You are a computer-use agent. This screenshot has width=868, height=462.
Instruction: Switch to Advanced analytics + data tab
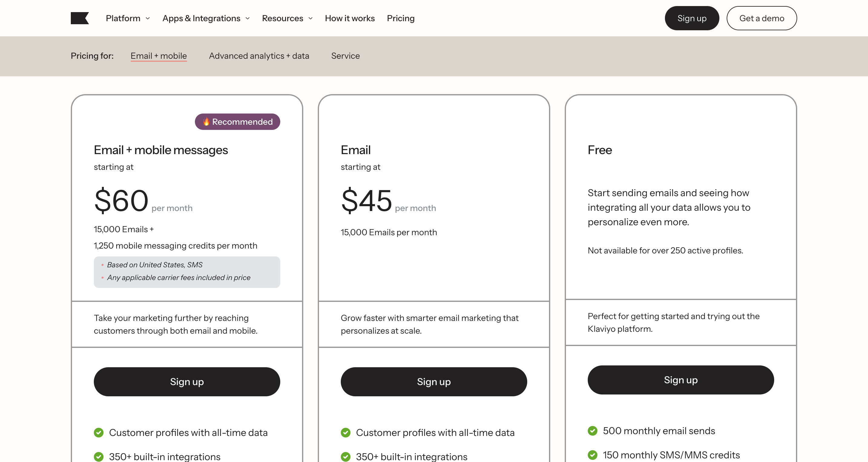259,56
